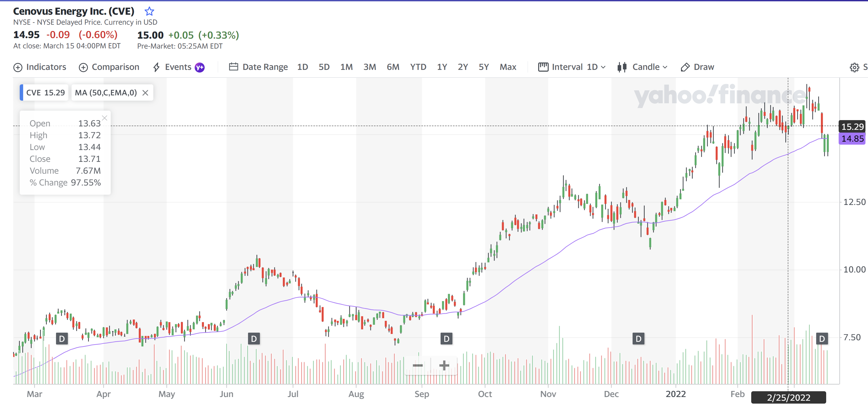Select the YTD range
Image resolution: width=868 pixels, height=412 pixels.
418,67
